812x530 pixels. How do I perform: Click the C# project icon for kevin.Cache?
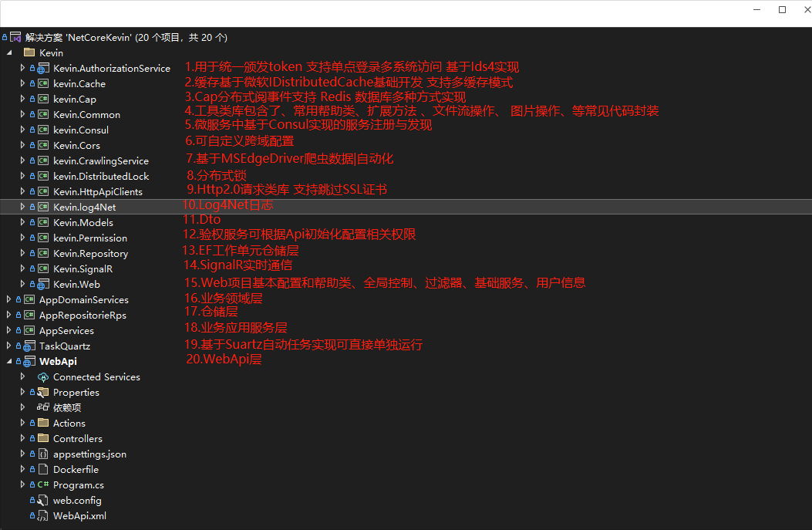pyautogui.click(x=42, y=83)
